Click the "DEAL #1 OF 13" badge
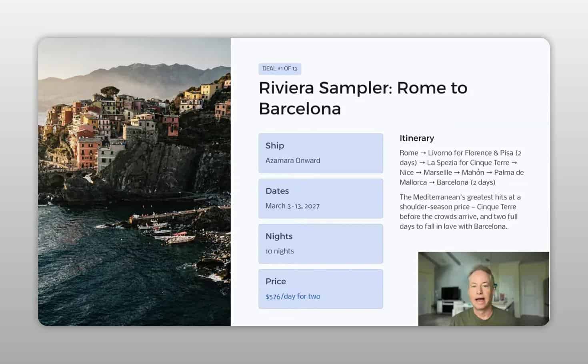 [280, 69]
